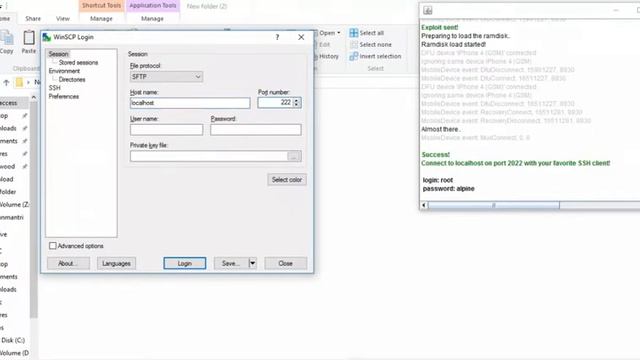Click the 'login: root' text
The height and width of the screenshot is (360, 640).
438,180
